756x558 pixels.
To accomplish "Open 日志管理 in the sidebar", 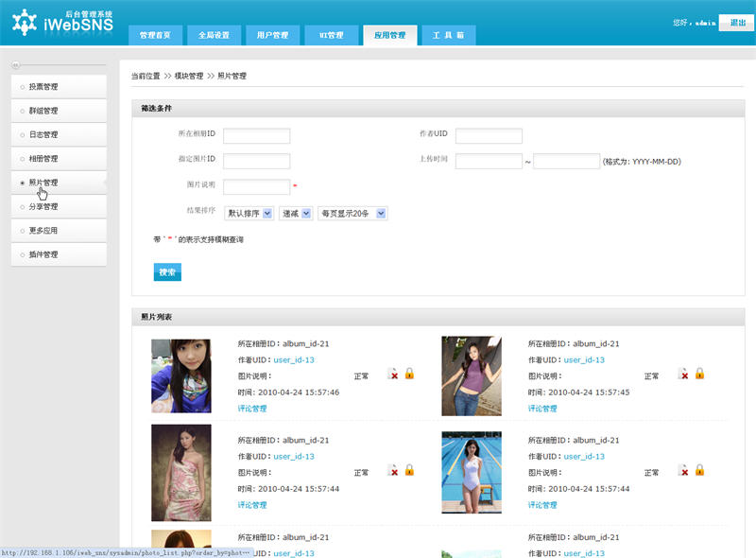I will [x=59, y=134].
